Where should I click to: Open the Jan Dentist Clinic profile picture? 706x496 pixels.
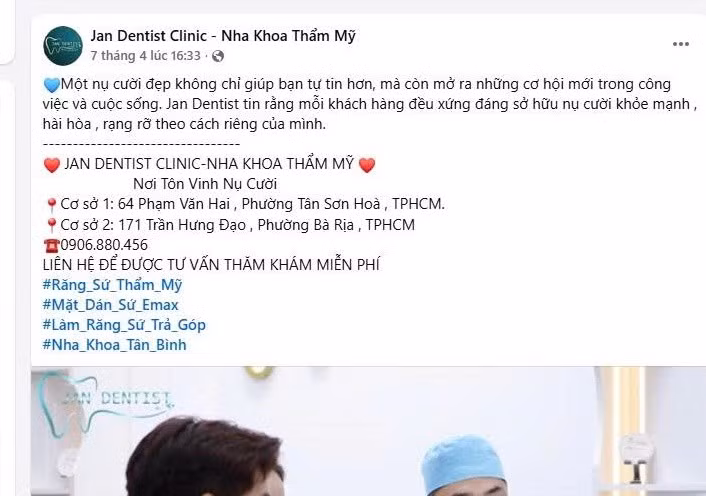pyautogui.click(x=63, y=45)
